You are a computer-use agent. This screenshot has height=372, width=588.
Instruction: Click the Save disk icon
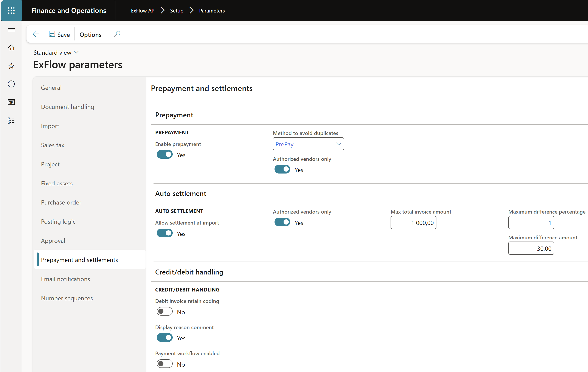52,34
